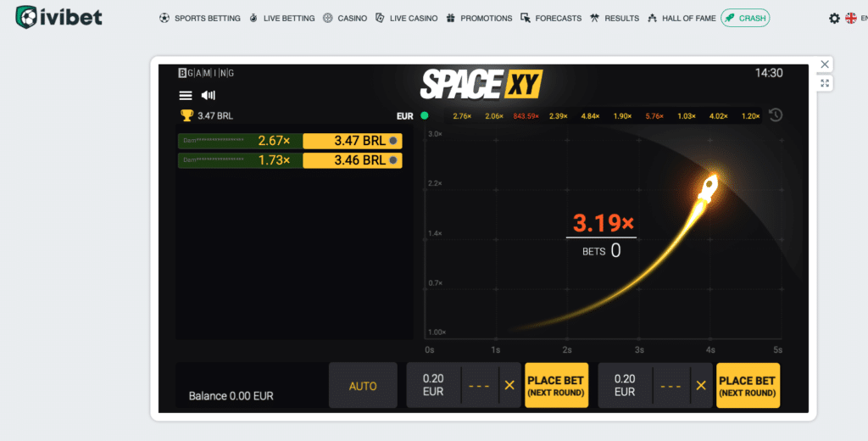Click first auto cashout dashes field
868x441 pixels.
click(479, 386)
